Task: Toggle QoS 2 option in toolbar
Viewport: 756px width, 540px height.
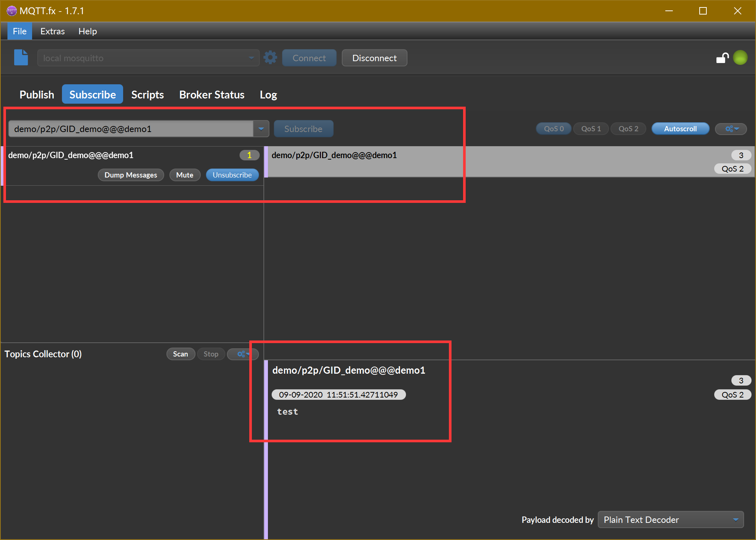Action: point(628,129)
